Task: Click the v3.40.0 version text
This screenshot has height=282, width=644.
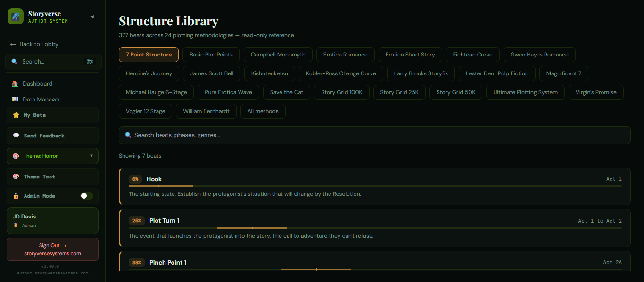Action: [x=51, y=266]
